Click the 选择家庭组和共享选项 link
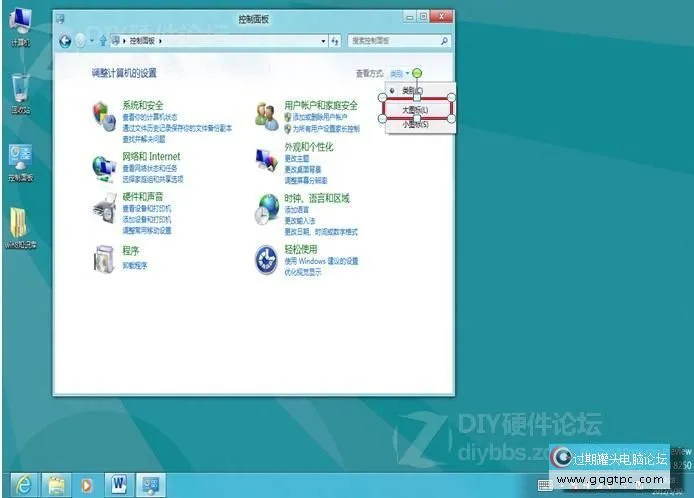This screenshot has height=498, width=694. (153, 179)
